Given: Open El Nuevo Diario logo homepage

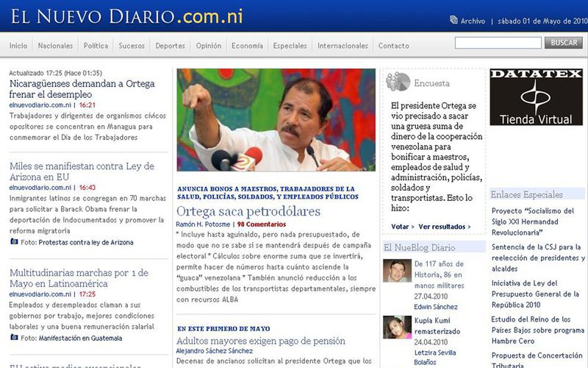Looking at the screenshot, I should [x=126, y=16].
